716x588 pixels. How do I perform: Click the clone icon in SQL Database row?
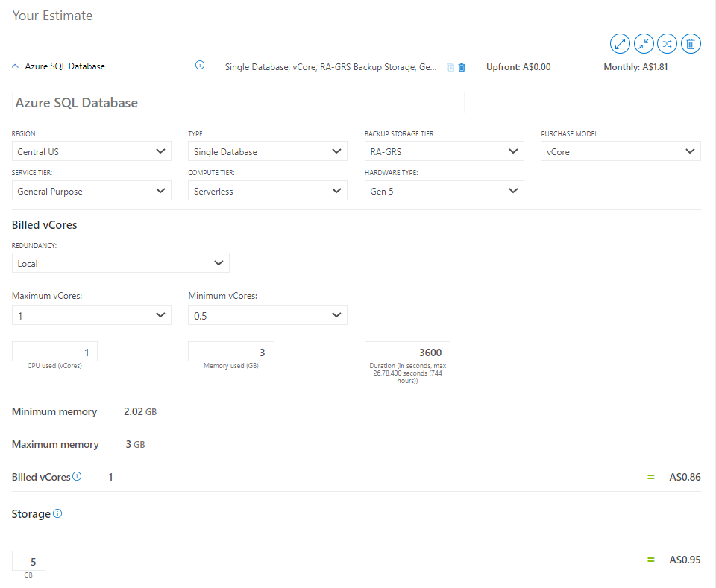(x=450, y=68)
